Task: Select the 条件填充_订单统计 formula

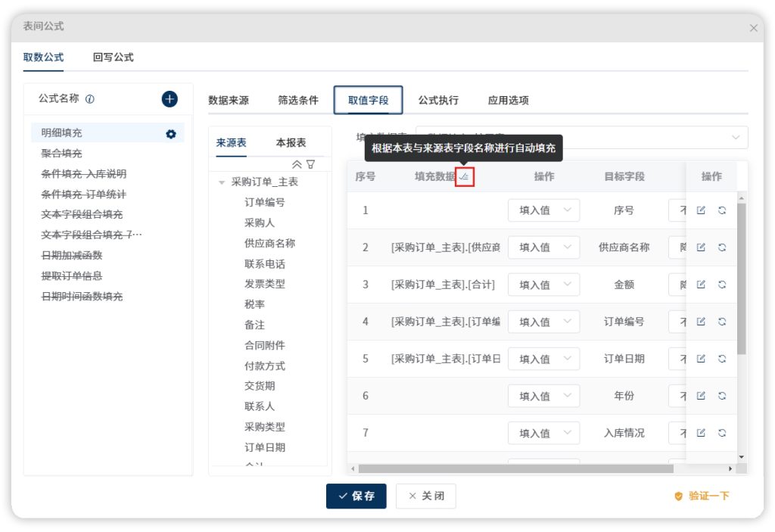Action: click(83, 194)
